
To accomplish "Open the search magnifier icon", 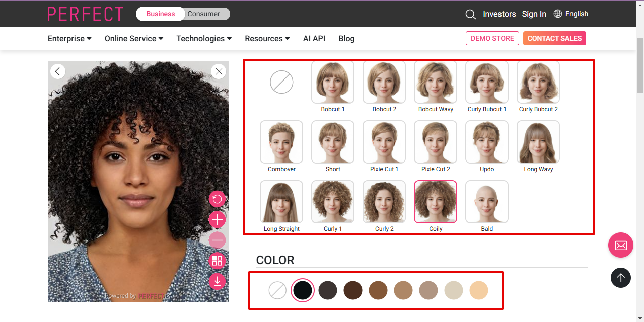I will pyautogui.click(x=471, y=14).
